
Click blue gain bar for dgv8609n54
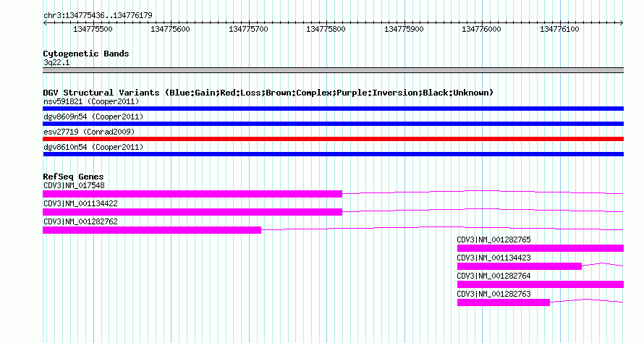[333, 124]
